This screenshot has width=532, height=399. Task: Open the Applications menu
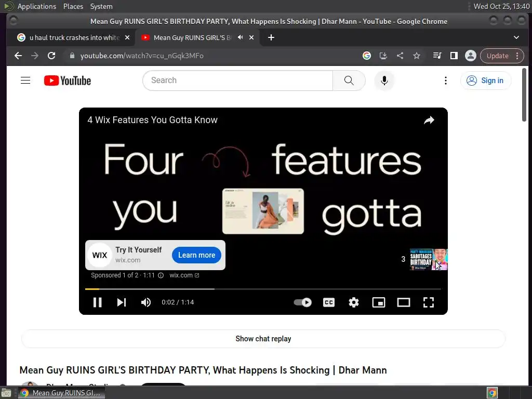pos(37,6)
